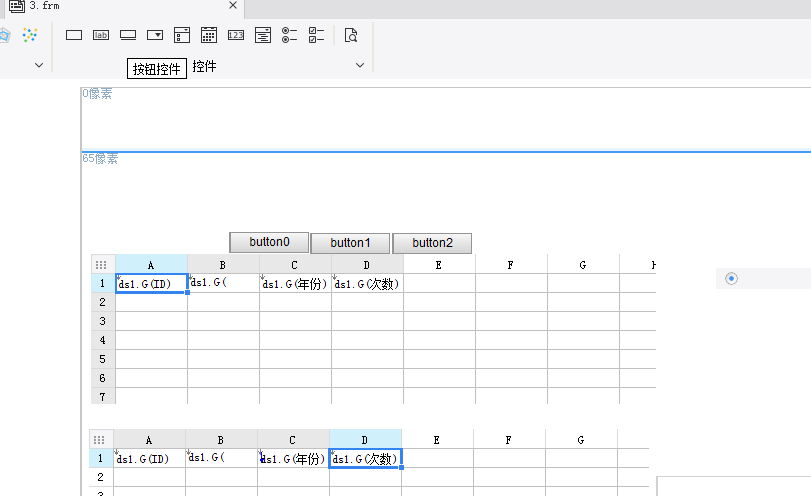The width and height of the screenshot is (811, 496).
Task: Click the 0像素 parameter pane label
Action: click(x=97, y=94)
